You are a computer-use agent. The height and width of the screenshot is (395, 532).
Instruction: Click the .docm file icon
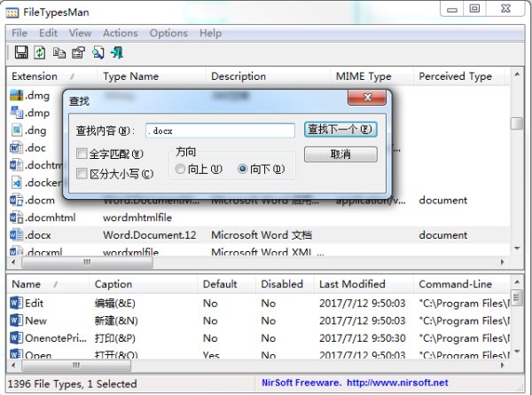click(16, 200)
